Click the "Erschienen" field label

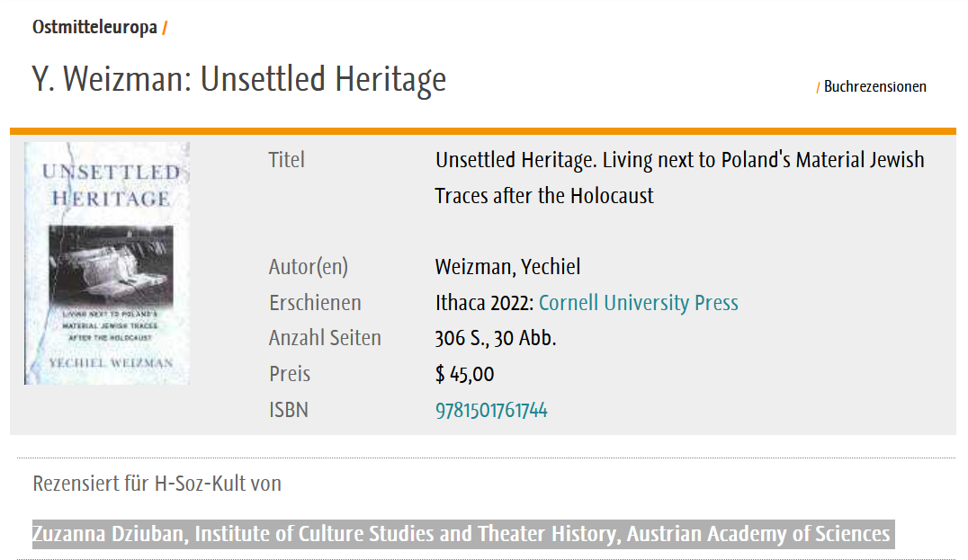click(x=315, y=303)
